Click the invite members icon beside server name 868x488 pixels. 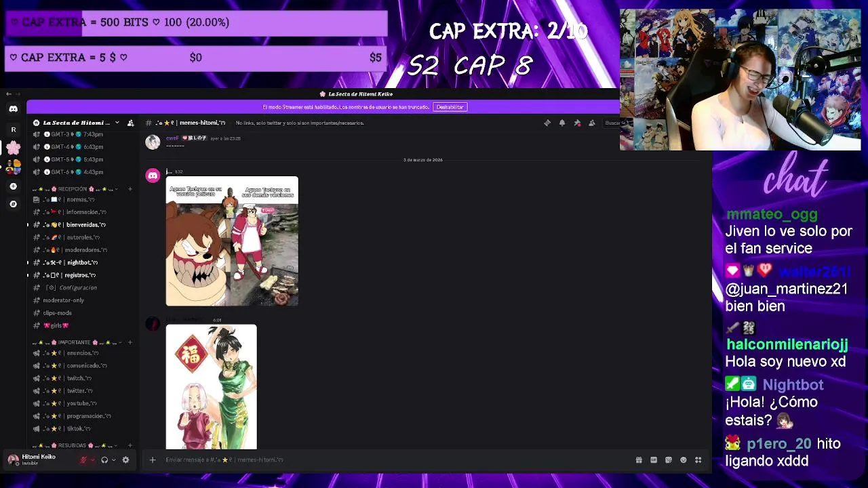pyautogui.click(x=130, y=123)
